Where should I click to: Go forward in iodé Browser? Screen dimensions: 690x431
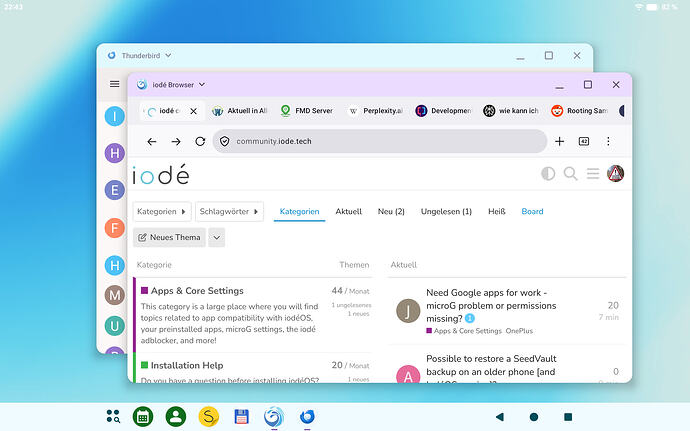pyautogui.click(x=176, y=141)
